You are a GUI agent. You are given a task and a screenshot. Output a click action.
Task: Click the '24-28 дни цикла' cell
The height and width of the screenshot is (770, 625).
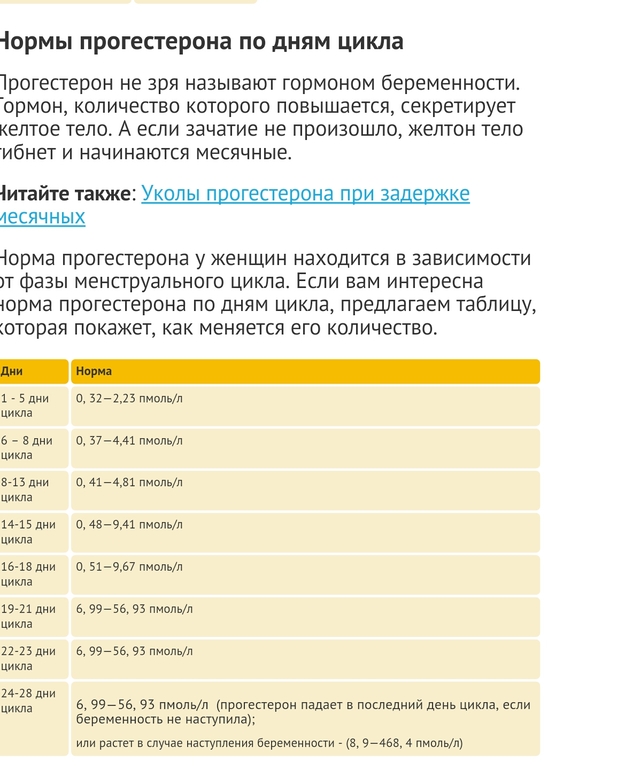coord(28,700)
